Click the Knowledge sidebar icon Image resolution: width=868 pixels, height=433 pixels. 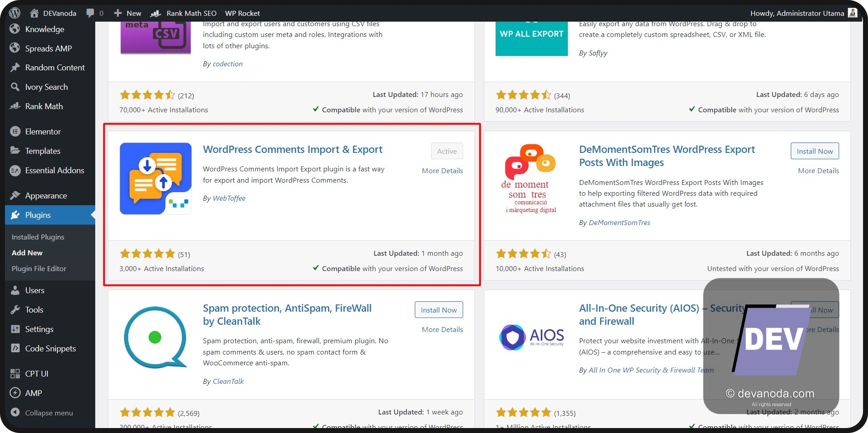click(x=15, y=29)
